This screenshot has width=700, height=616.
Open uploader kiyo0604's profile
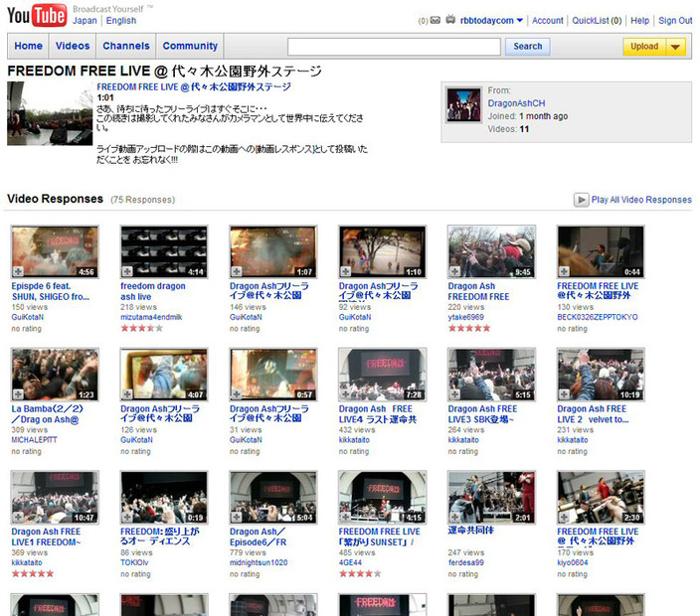(x=573, y=562)
